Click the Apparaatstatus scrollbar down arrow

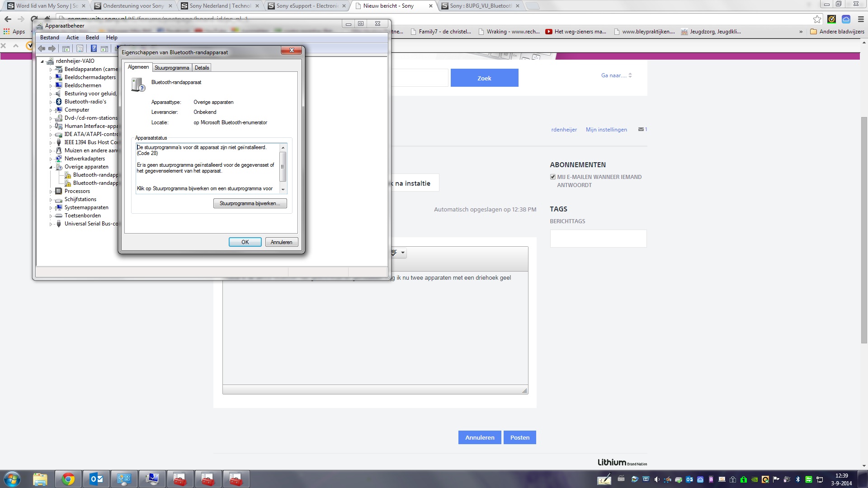(x=283, y=189)
